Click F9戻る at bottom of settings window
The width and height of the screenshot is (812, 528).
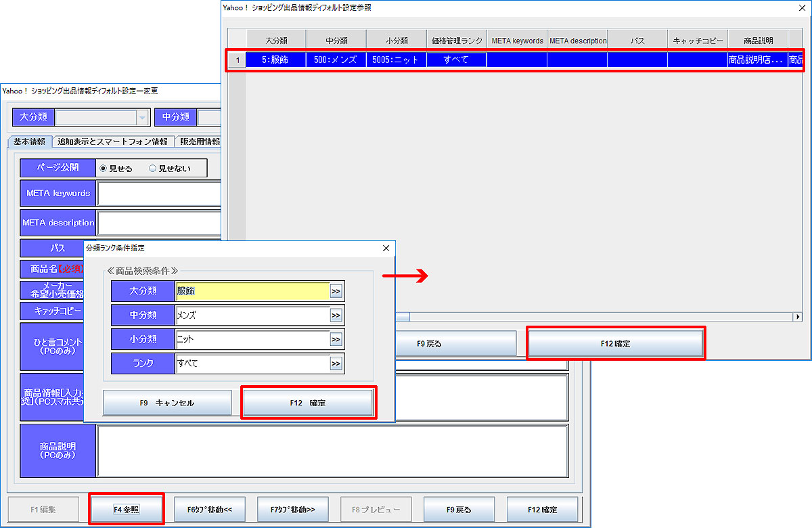tap(459, 509)
